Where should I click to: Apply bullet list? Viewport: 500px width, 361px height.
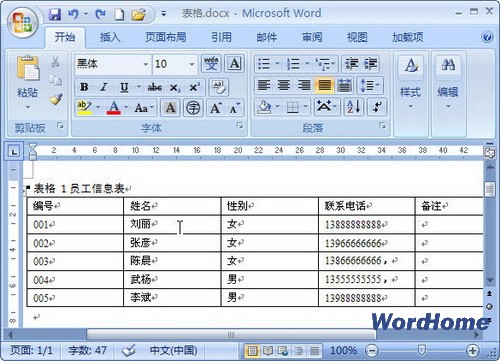(264, 64)
